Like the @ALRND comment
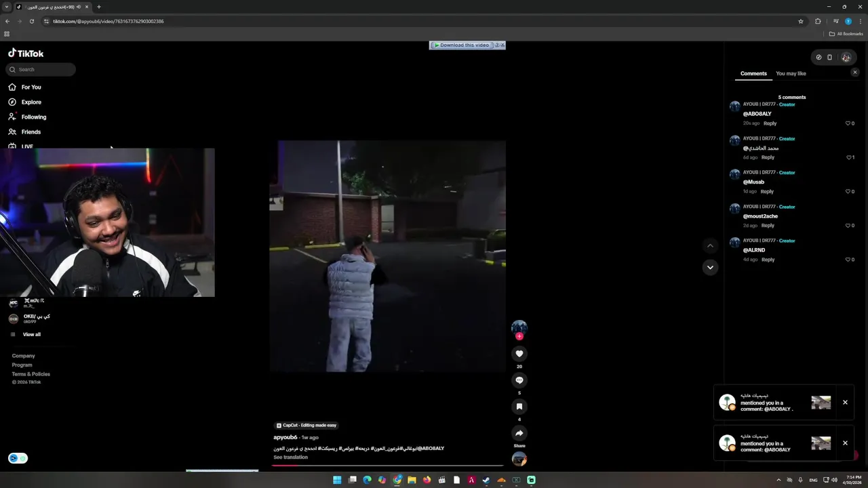Screen dimensions: 868x488 [848, 260]
